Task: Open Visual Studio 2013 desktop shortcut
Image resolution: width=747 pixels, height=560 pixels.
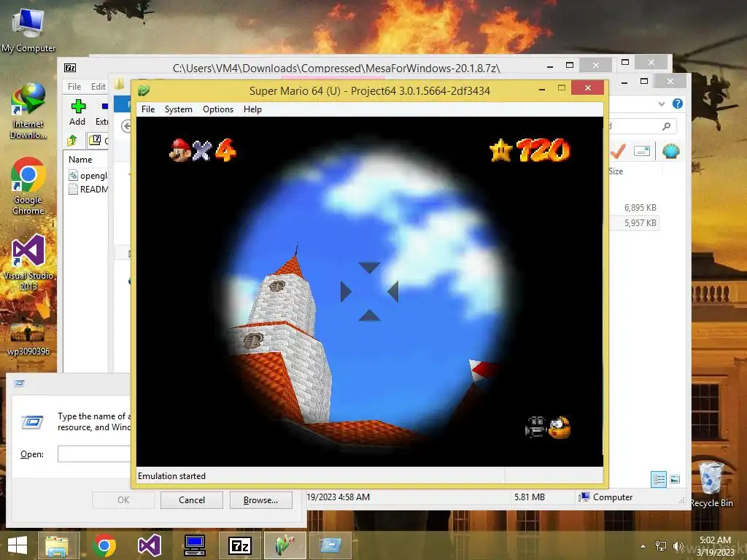Action: [28, 262]
